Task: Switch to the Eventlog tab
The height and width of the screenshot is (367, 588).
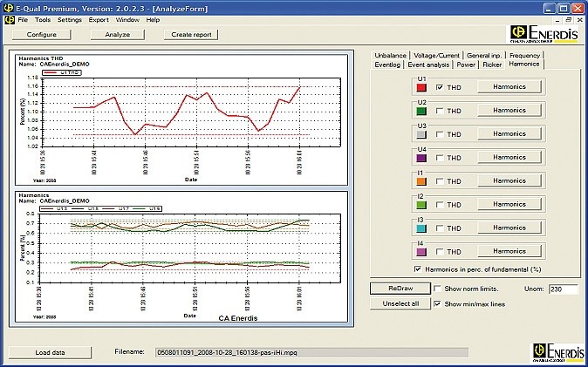Action: click(387, 65)
